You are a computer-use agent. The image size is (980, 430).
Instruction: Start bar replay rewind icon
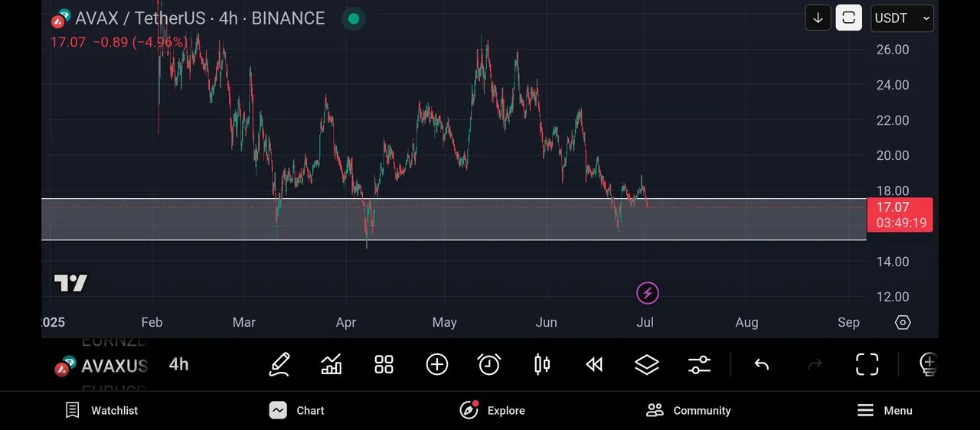point(594,365)
